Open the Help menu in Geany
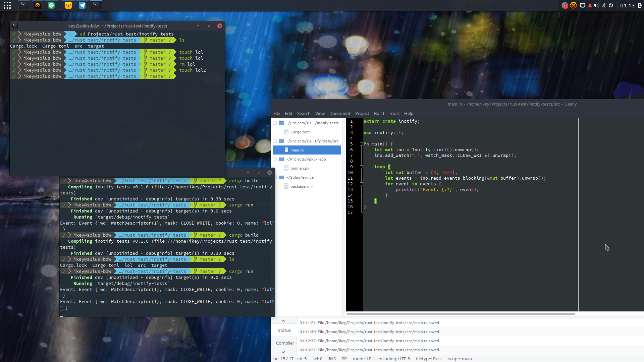Image resolution: width=644 pixels, height=362 pixels. coord(409,113)
